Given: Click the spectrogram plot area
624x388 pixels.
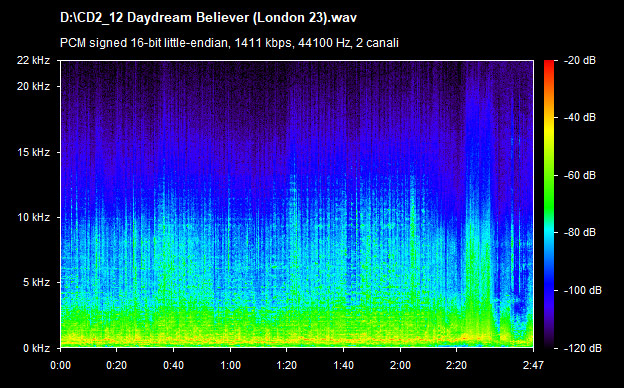Looking at the screenshot, I should (x=297, y=204).
